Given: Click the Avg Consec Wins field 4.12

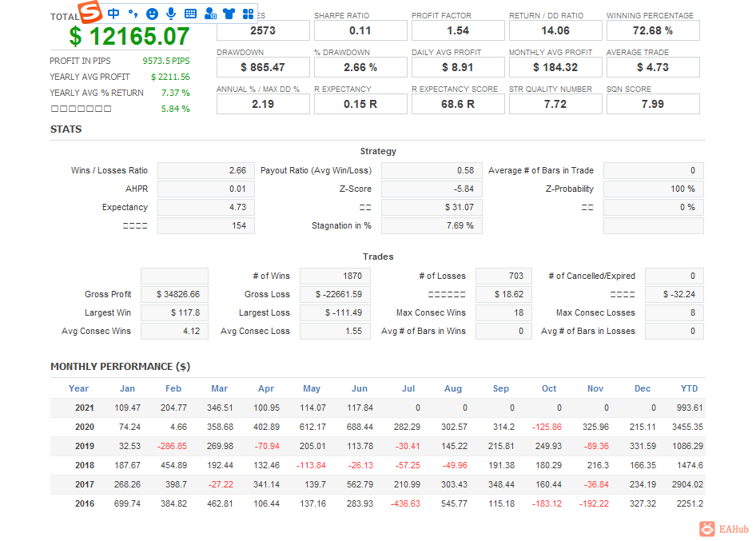Looking at the screenshot, I should tap(174, 331).
